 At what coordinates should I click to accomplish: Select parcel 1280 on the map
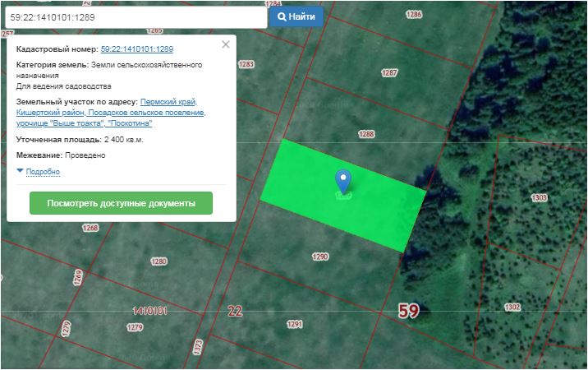(x=158, y=261)
